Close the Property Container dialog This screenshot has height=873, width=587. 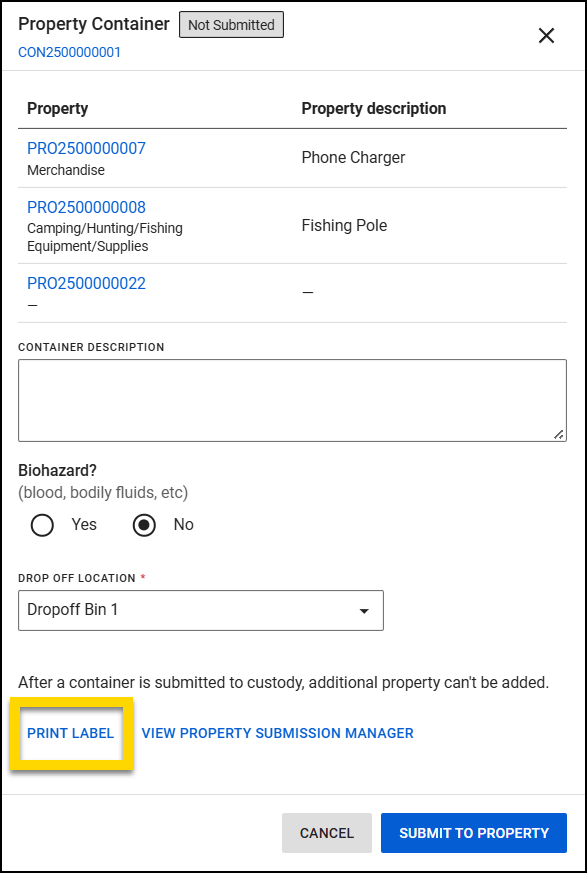coord(546,35)
